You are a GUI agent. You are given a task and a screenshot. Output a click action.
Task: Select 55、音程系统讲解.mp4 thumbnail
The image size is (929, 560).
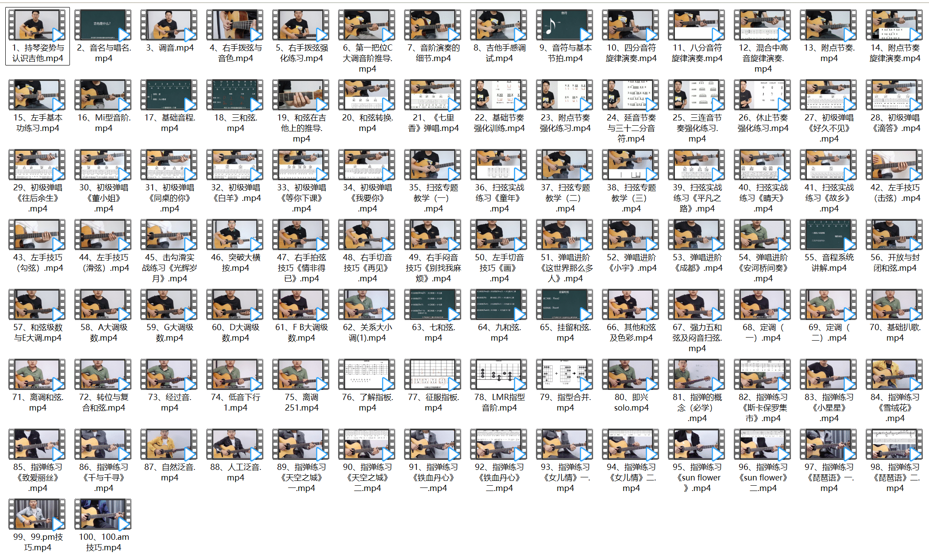pos(829,235)
